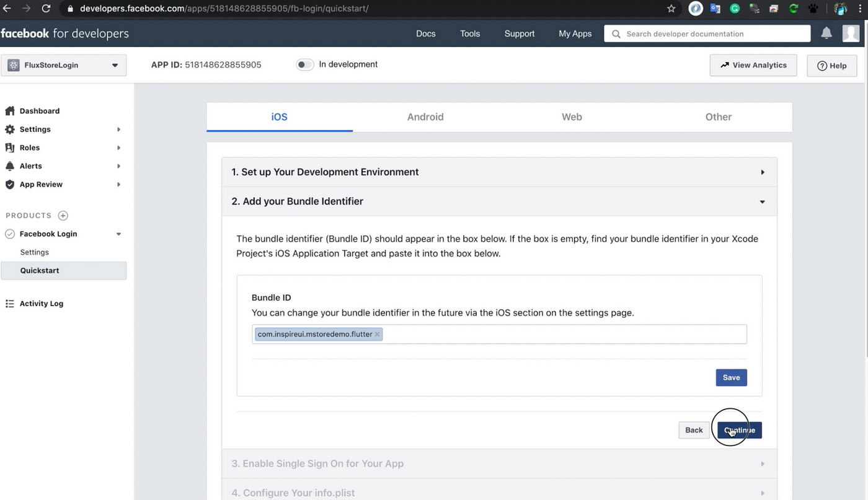The image size is (868, 500).
Task: Expand step 1 Set up Your Development Environment
Action: (499, 172)
